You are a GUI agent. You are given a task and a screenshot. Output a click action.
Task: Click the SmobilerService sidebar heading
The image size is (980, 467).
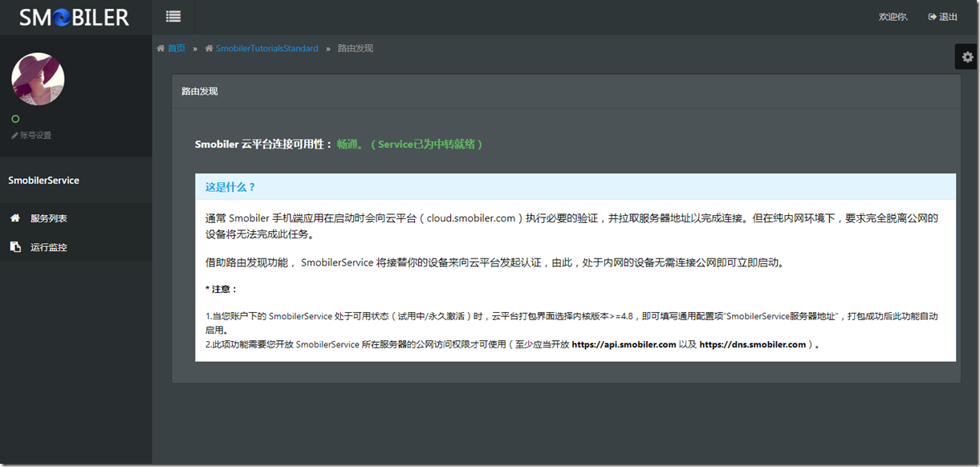[43, 181]
